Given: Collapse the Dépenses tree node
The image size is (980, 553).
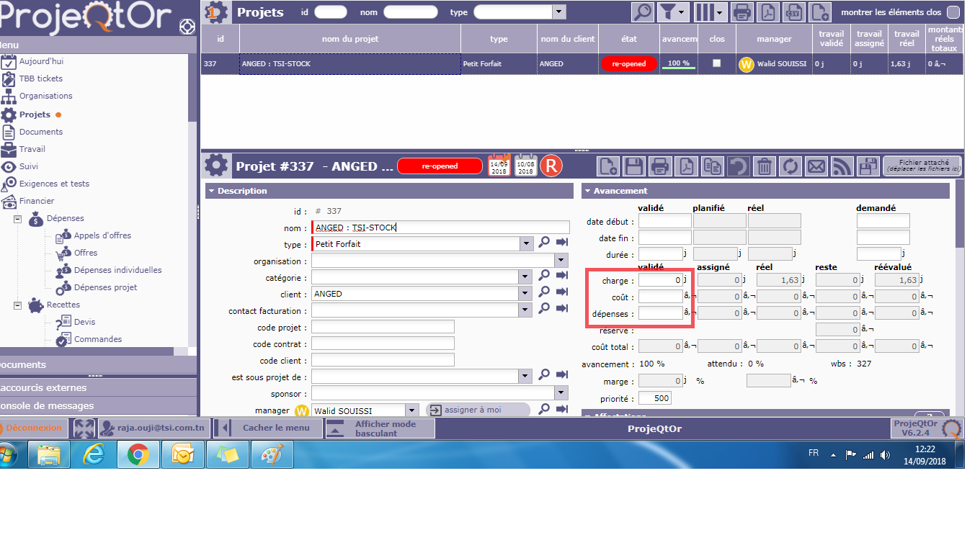Looking at the screenshot, I should coord(18,218).
